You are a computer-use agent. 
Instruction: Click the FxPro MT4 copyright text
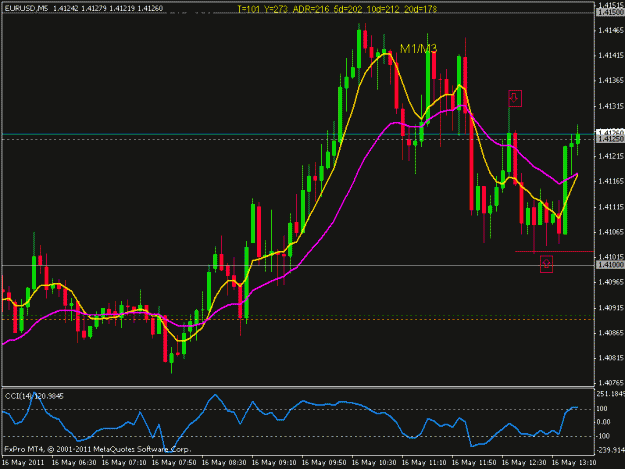click(x=98, y=449)
